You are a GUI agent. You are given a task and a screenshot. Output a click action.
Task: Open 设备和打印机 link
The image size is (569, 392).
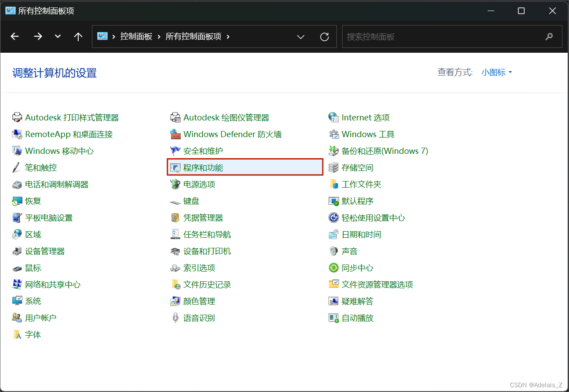[207, 251]
